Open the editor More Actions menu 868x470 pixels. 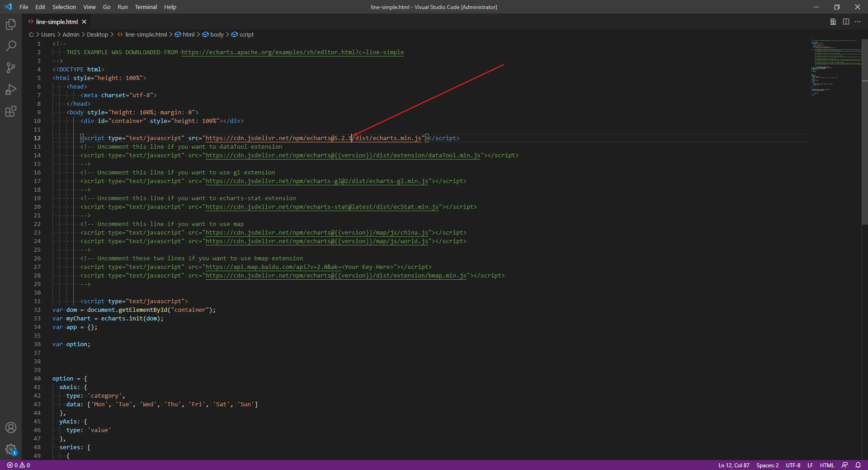(x=858, y=22)
